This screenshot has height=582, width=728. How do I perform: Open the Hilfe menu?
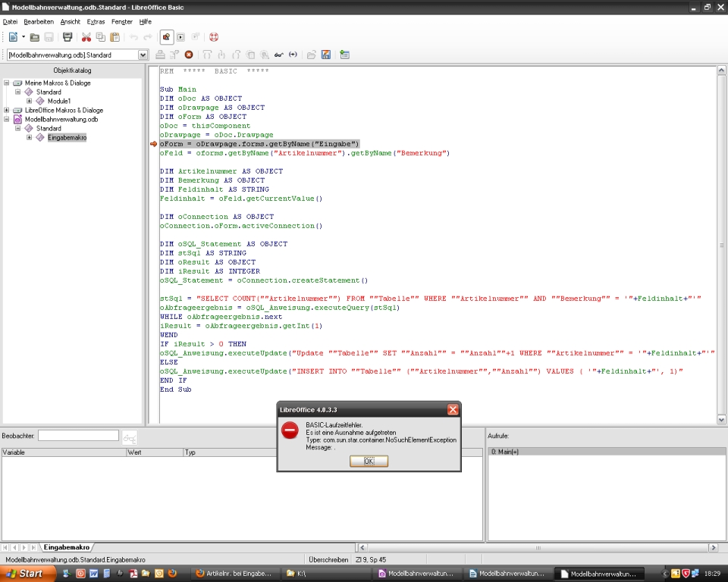pyautogui.click(x=146, y=22)
